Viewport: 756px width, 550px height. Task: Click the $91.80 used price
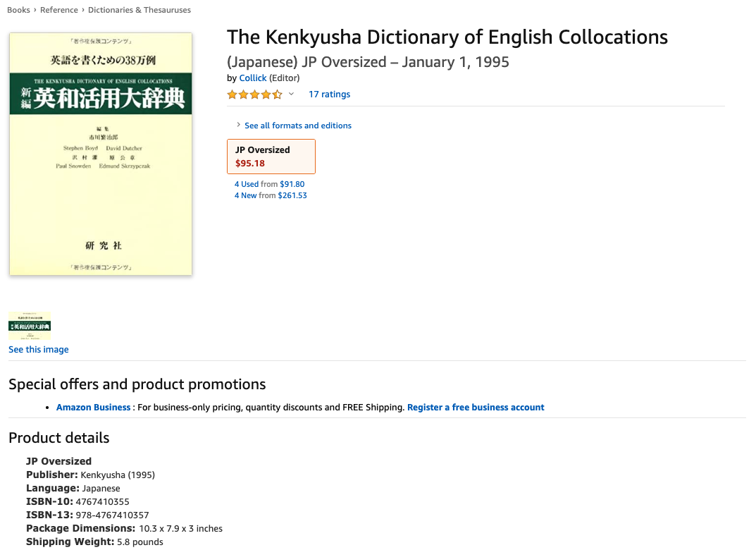point(292,184)
